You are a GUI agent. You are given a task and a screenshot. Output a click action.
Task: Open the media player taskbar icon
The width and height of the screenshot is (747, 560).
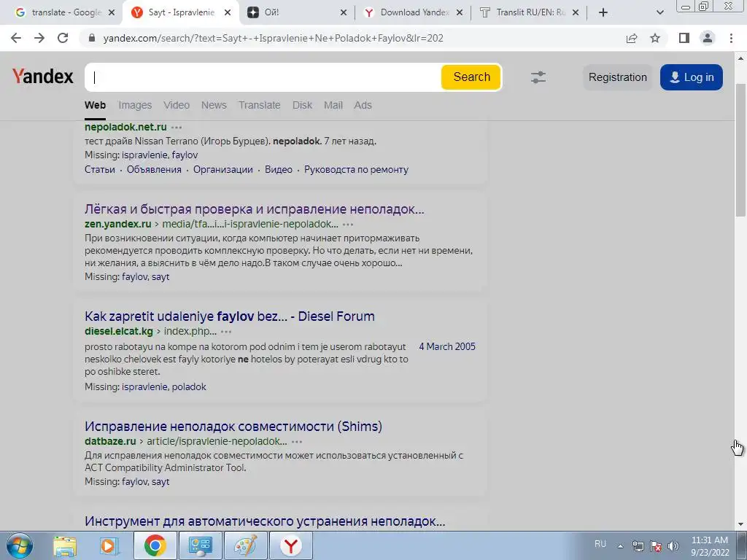[109, 545]
